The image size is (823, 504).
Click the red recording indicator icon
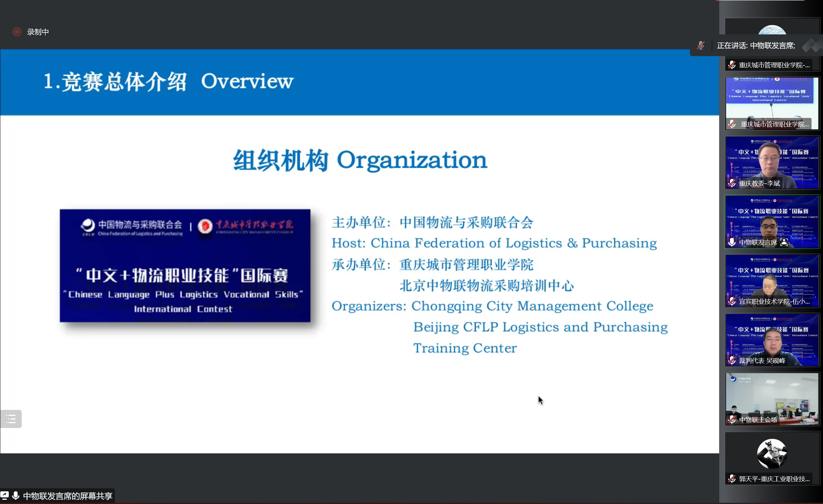(x=17, y=32)
